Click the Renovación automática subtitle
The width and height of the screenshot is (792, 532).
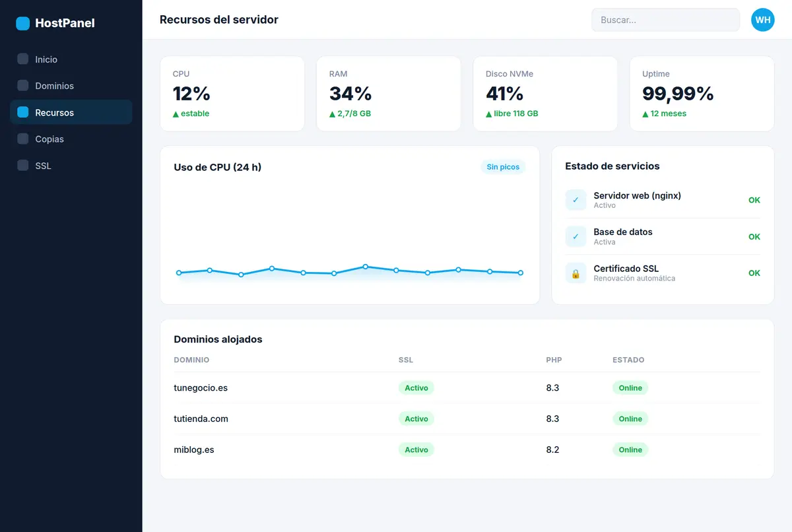point(634,279)
